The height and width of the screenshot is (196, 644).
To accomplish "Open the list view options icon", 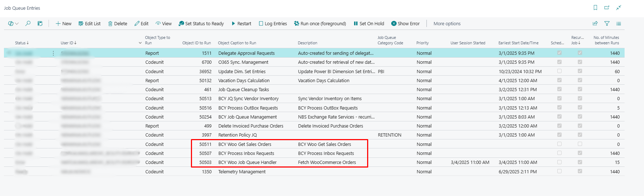I will (x=618, y=23).
